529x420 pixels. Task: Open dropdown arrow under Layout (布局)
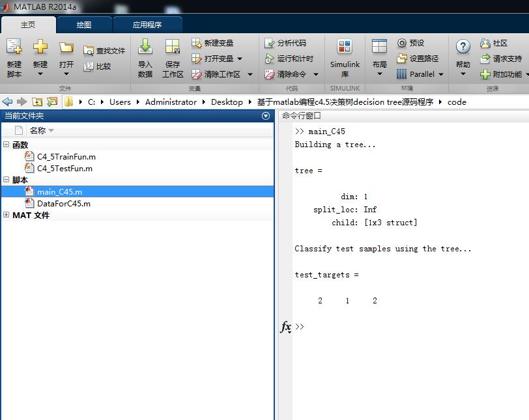click(x=380, y=74)
